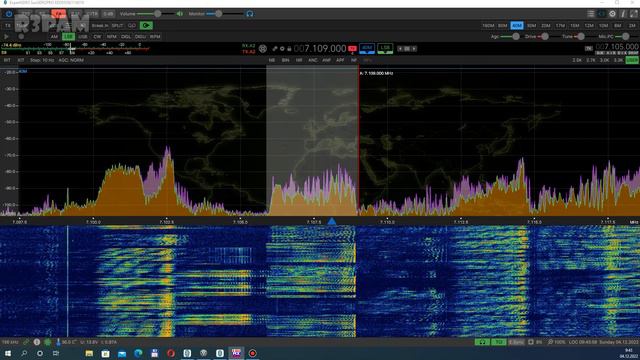Click the monitor headphones icon
Viewport: 640px width, 360px height.
(x=250, y=14)
